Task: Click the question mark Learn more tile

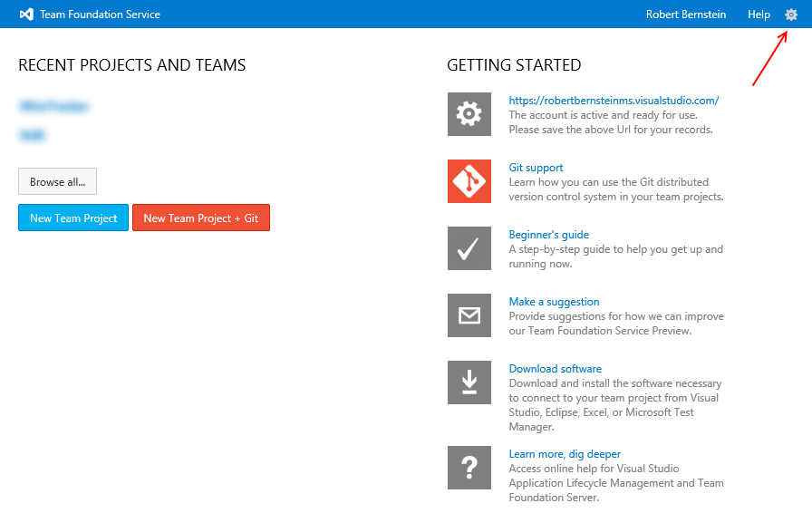Action: [x=469, y=468]
